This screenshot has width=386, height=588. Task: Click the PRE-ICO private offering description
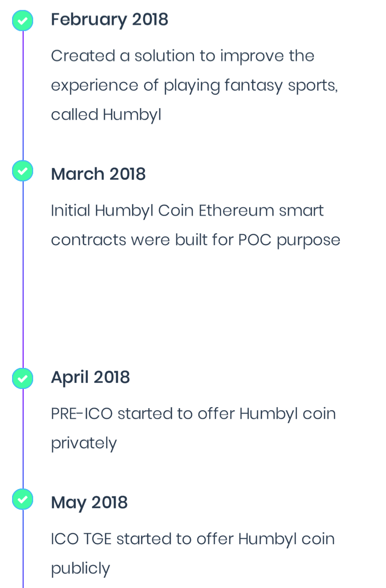tap(193, 428)
